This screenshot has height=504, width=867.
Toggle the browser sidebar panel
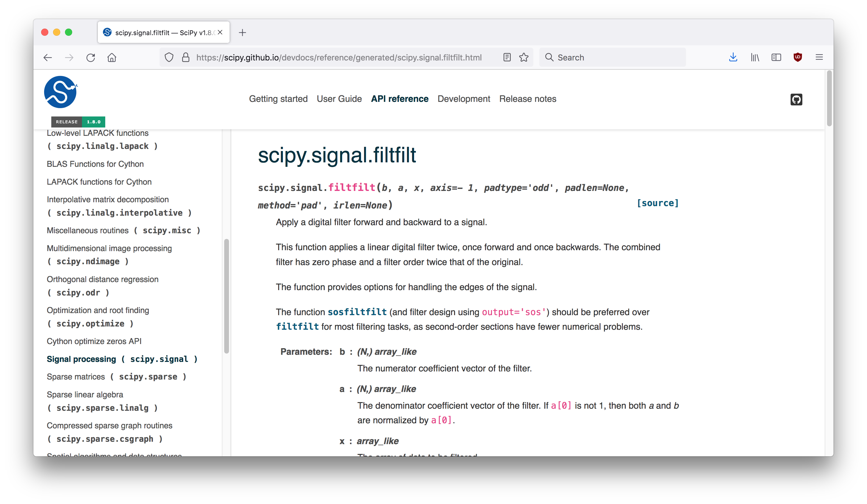[x=776, y=57]
